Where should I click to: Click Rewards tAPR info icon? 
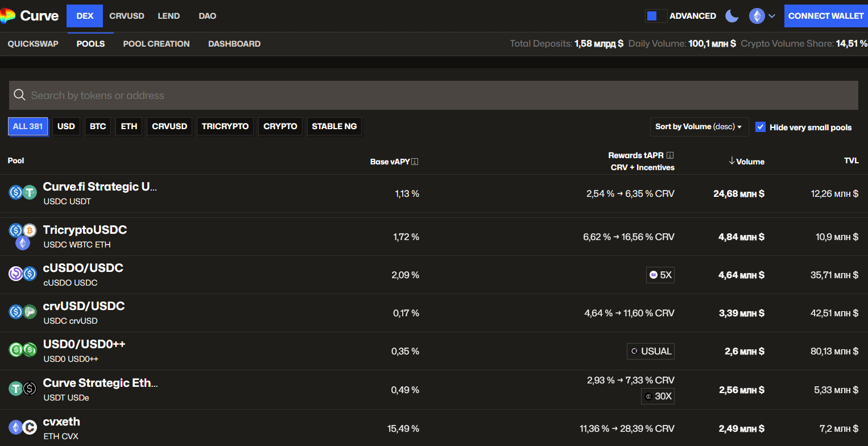670,155
